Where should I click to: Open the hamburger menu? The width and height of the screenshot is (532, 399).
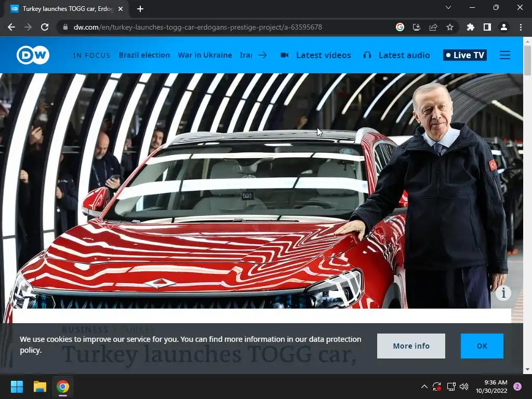(505, 55)
